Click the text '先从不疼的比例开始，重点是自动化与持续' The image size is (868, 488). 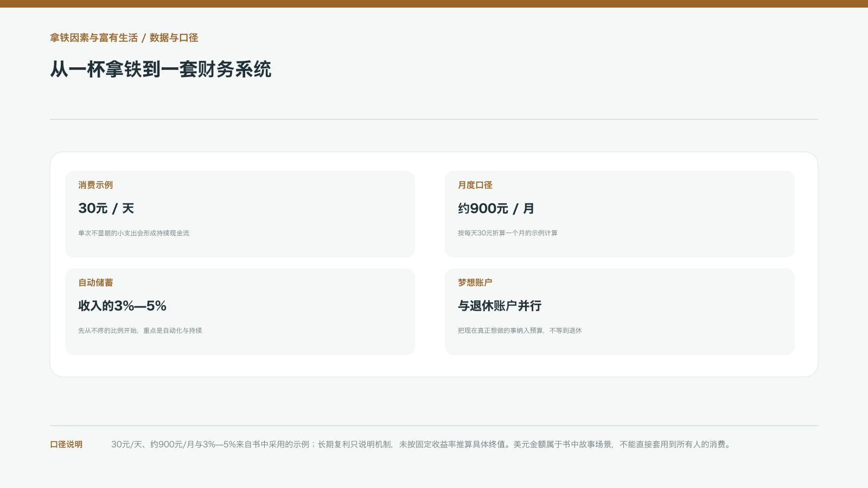140,331
